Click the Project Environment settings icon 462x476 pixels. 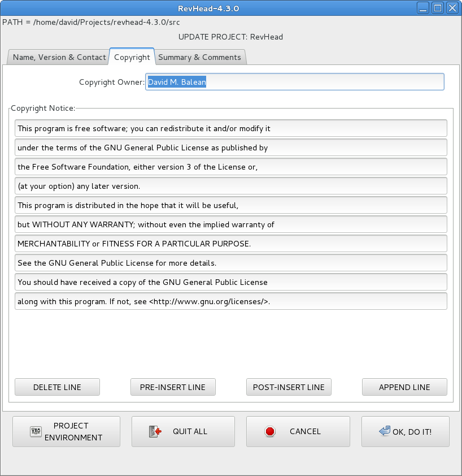pos(36,431)
